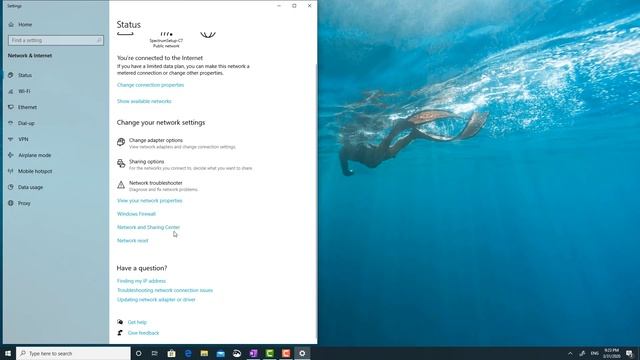Image resolution: width=640 pixels, height=360 pixels.
Task: Click the ENG language indicator
Action: [595, 353]
